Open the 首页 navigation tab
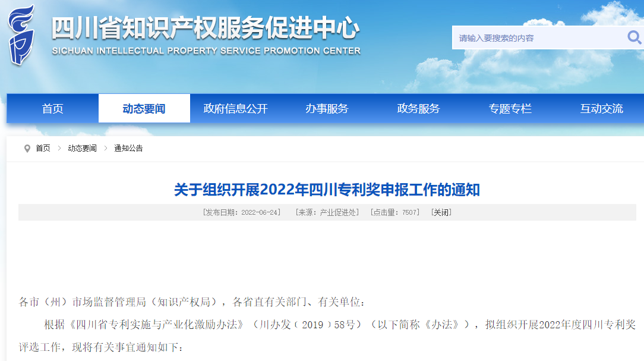Viewport: 644px width, 361px height. click(52, 109)
